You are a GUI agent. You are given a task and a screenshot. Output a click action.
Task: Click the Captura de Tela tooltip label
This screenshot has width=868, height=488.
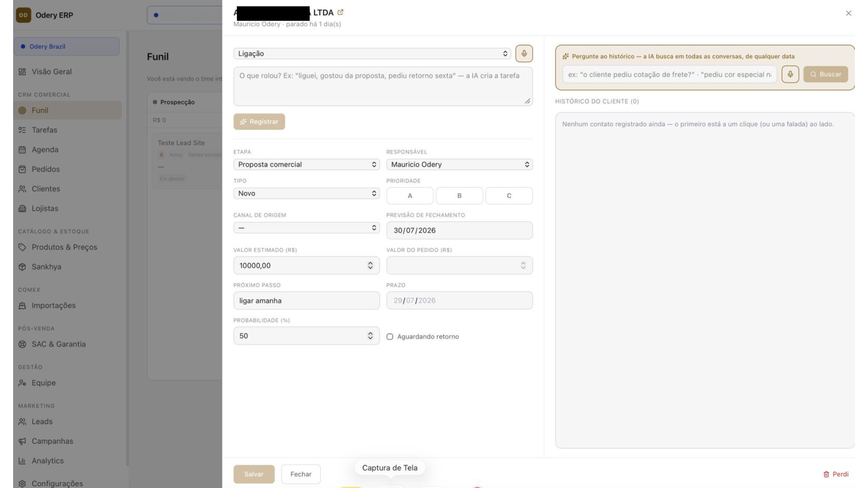pyautogui.click(x=390, y=468)
